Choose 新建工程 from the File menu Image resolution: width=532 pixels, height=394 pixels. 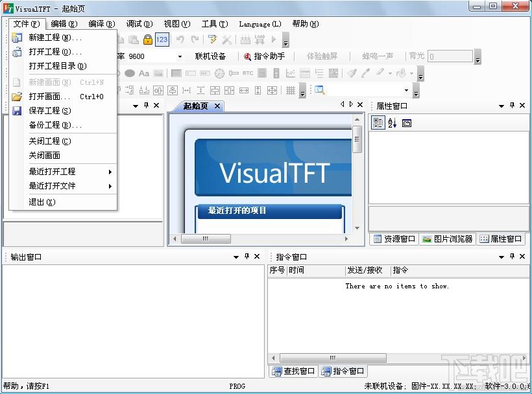64,38
